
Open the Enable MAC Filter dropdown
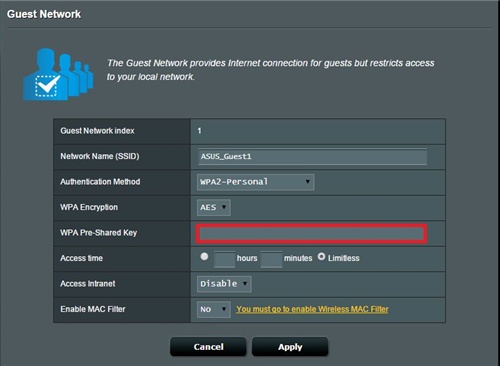click(214, 309)
